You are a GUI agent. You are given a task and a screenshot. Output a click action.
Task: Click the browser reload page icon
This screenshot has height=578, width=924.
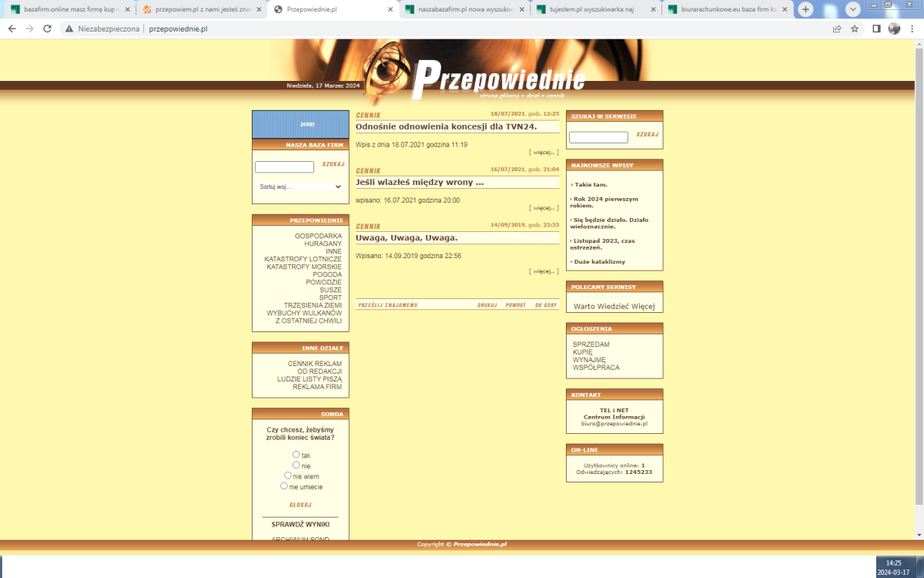(x=47, y=29)
